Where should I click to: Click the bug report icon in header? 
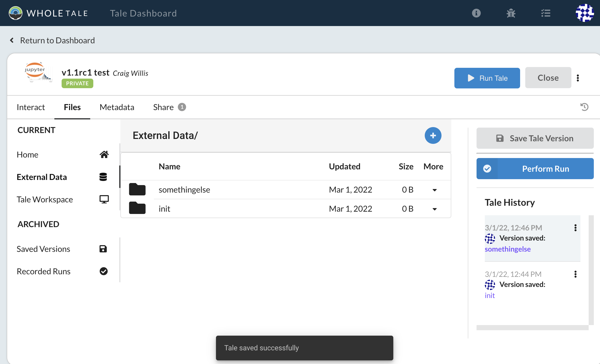pyautogui.click(x=511, y=13)
